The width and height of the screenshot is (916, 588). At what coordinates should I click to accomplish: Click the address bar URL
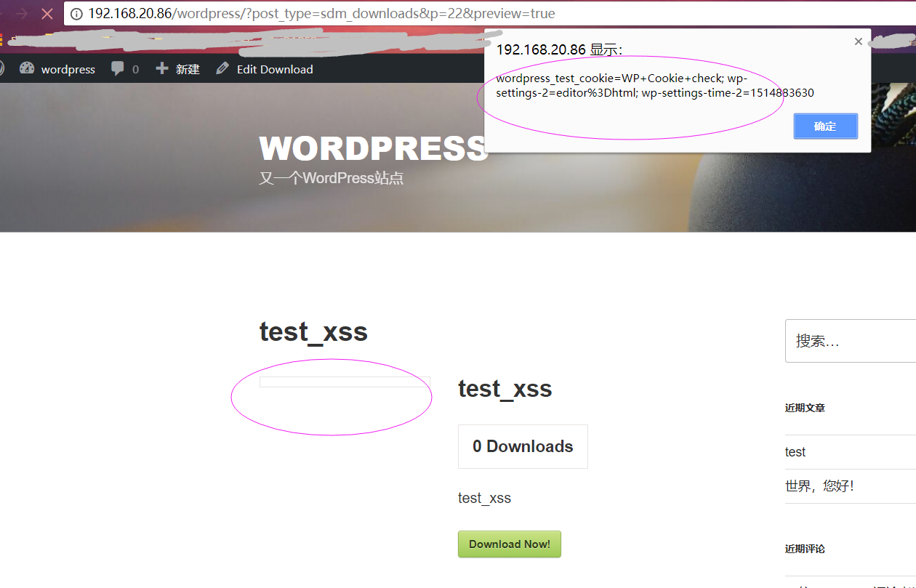coord(321,14)
